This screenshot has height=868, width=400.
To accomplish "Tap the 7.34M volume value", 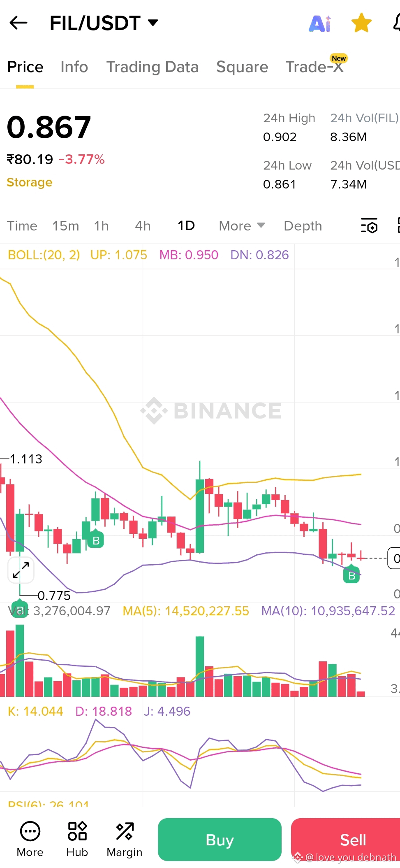I will tap(349, 184).
